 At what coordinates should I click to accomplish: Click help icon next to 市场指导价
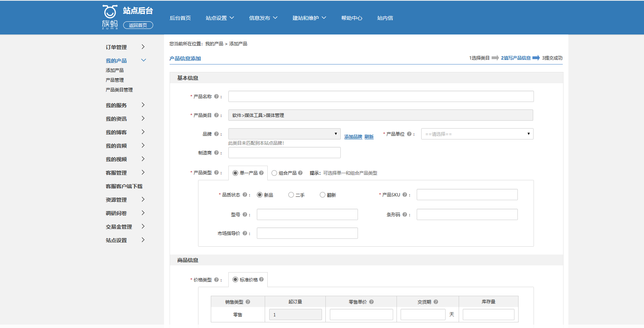coord(245,233)
